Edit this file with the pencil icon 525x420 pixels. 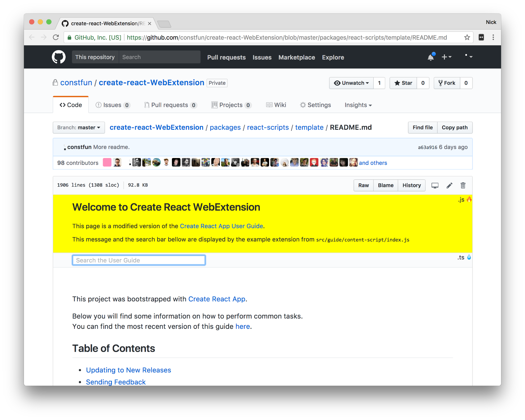pyautogui.click(x=450, y=186)
